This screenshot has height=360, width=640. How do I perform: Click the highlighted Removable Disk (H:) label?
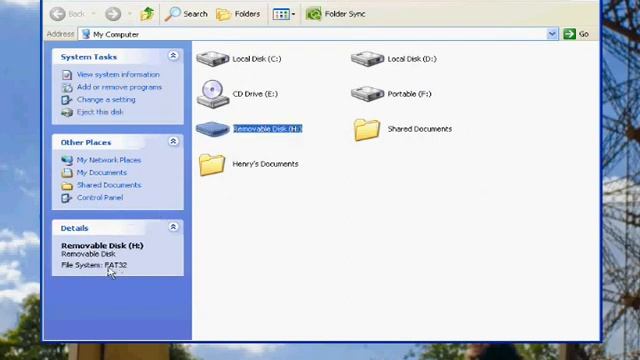click(x=268, y=129)
